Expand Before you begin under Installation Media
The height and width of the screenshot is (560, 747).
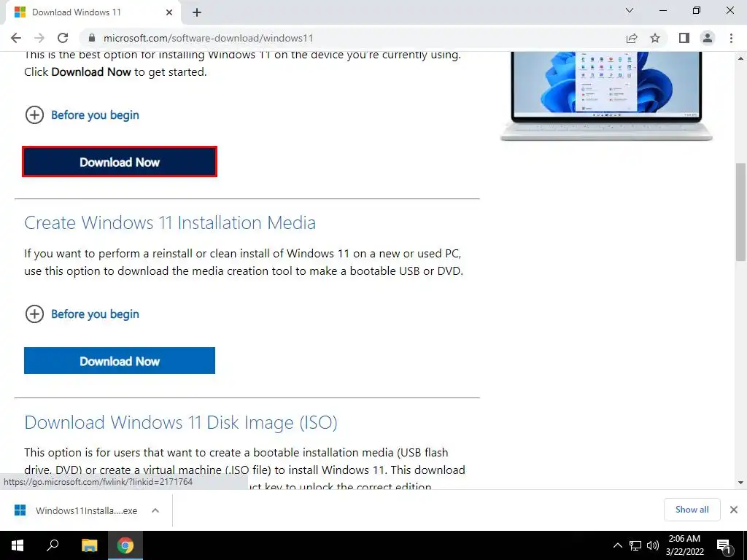pos(82,314)
